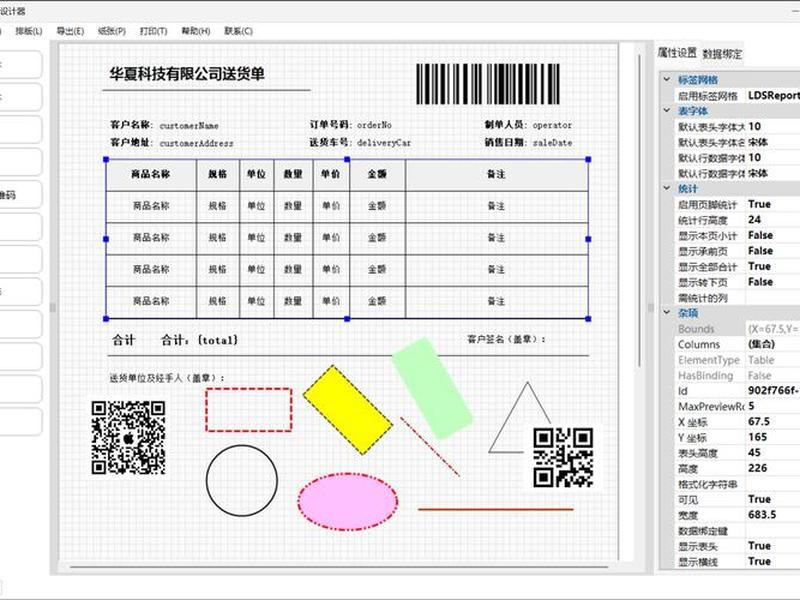
Task: Click the top-right table selection handle
Action: pos(588,160)
